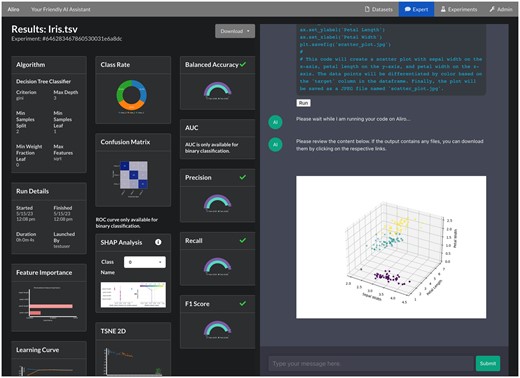Screen dimensions: 520x378
Task: Open the Experiments page
Action: tap(459, 9)
